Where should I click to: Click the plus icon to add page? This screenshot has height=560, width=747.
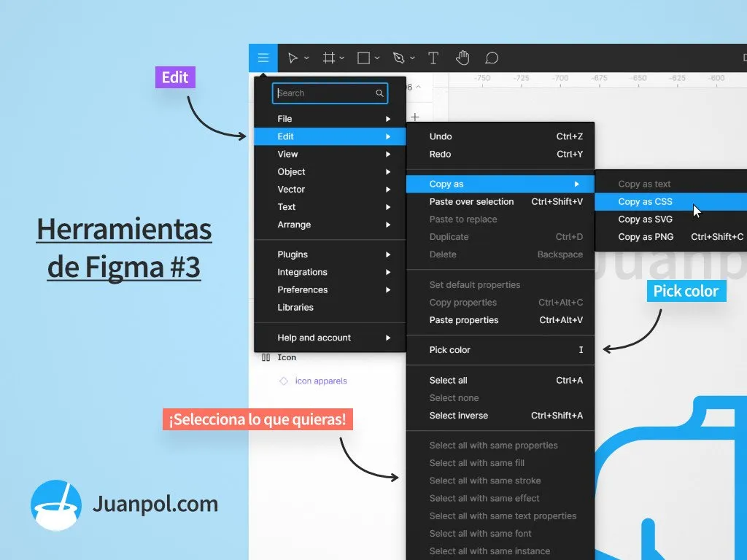click(415, 117)
